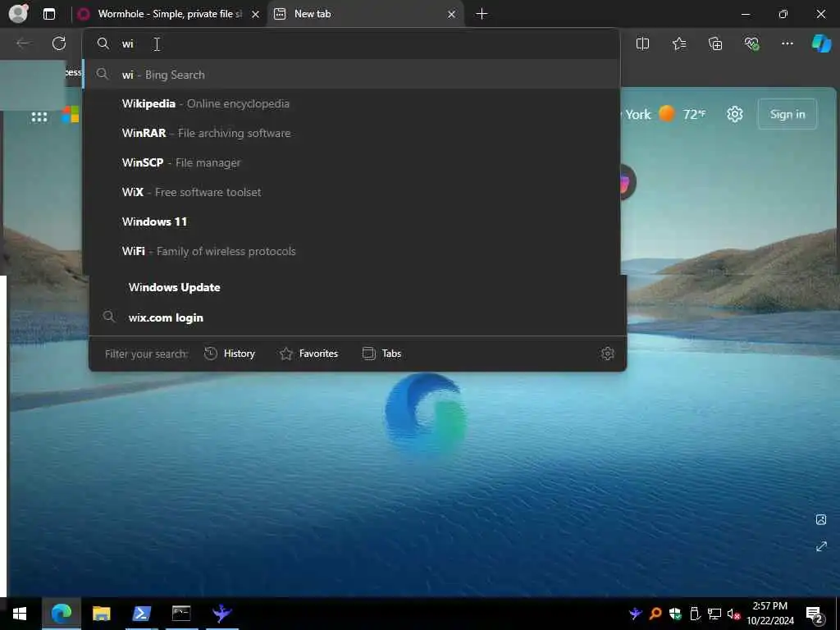This screenshot has width=840, height=630.
Task: Open the command prompt taskbar icon
Action: (181, 614)
